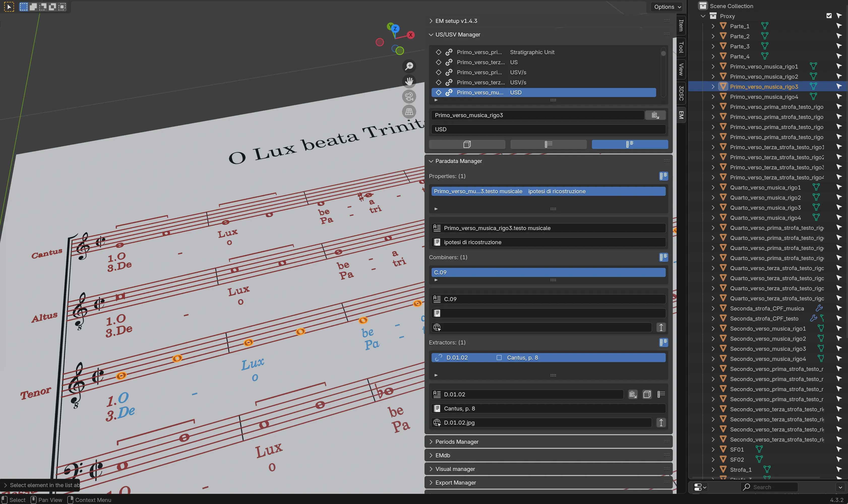This screenshot has width=848, height=504.
Task: Click the icon beside Extractors: (1)
Action: click(663, 342)
